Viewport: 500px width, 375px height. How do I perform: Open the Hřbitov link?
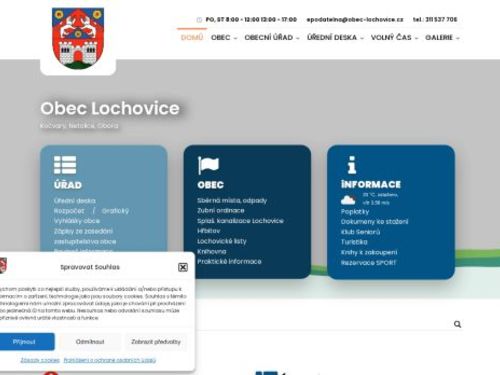click(209, 231)
